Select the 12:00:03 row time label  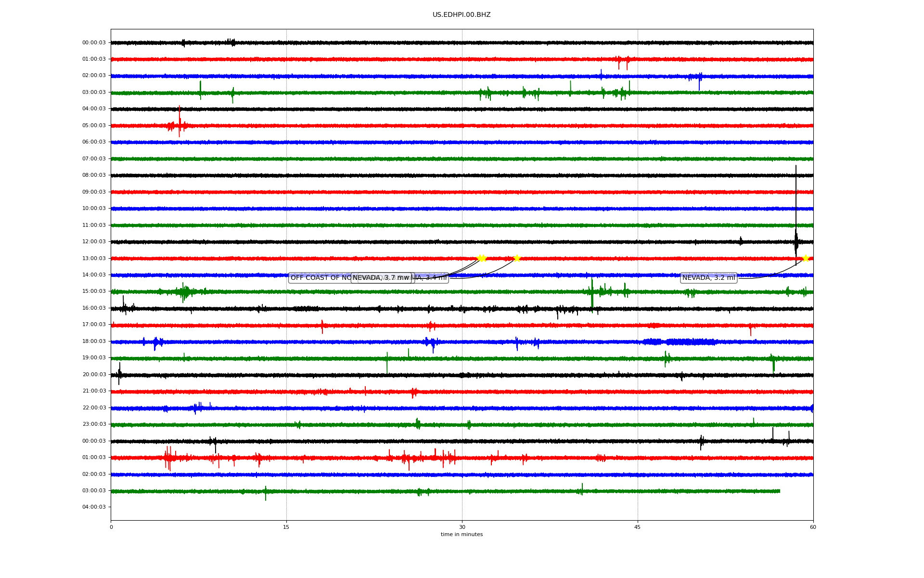[94, 242]
